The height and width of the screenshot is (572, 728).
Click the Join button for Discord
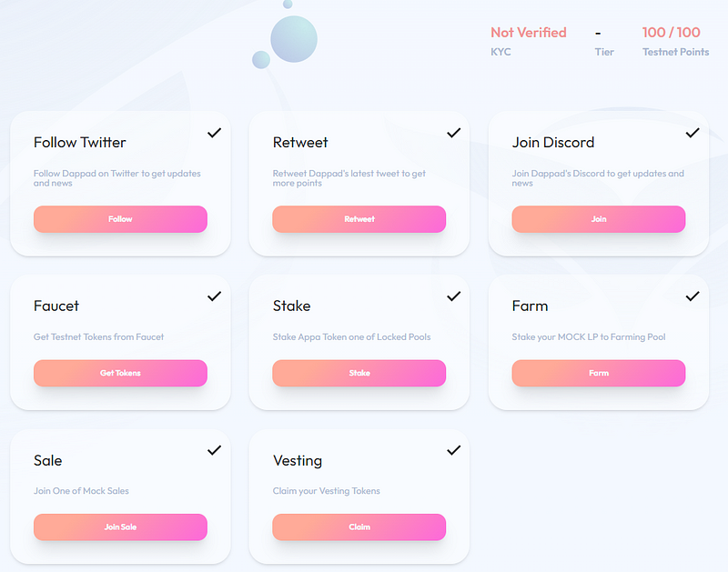click(599, 219)
